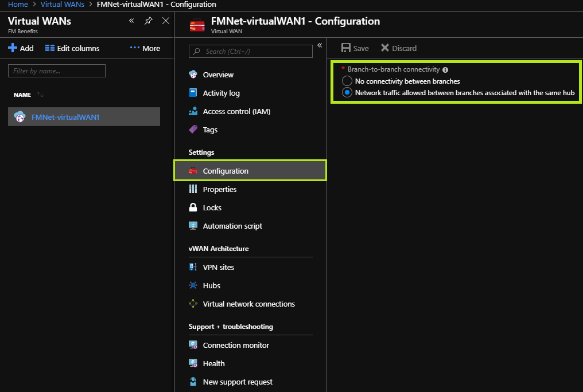The height and width of the screenshot is (392, 583).
Task: Click the Edit columns label text
Action: 78,48
